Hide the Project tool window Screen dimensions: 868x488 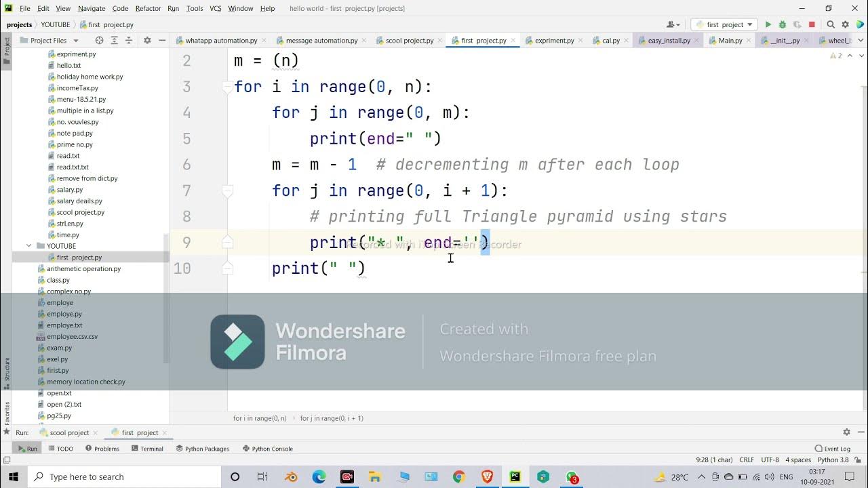(161, 41)
